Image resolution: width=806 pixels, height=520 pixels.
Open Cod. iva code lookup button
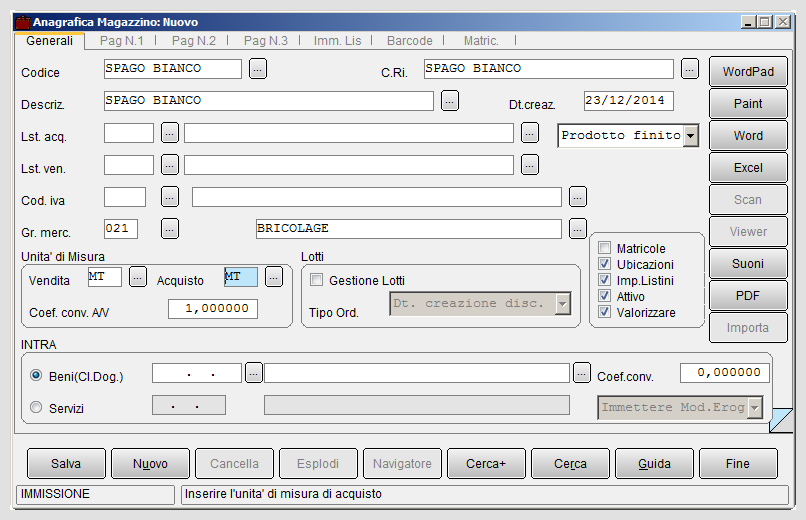coord(170,197)
